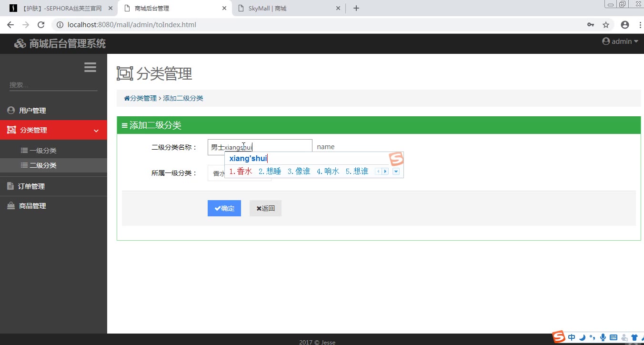Viewport: 644px width, 345px height.
Task: Open a new browser tab with plus icon
Action: (x=356, y=8)
